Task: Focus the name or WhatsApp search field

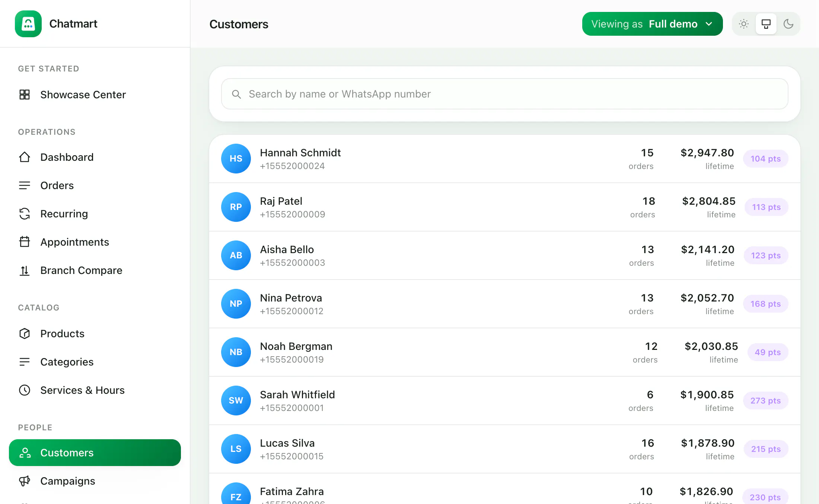Action: click(x=504, y=94)
